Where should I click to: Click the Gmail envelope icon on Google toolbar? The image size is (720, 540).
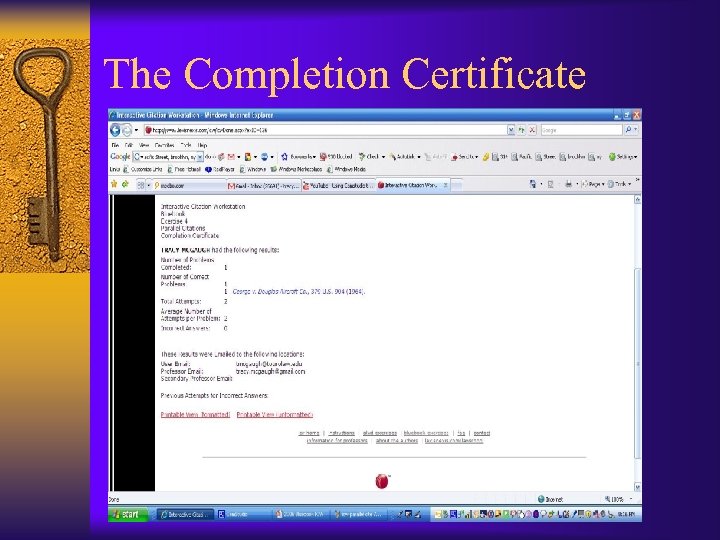coord(231,157)
